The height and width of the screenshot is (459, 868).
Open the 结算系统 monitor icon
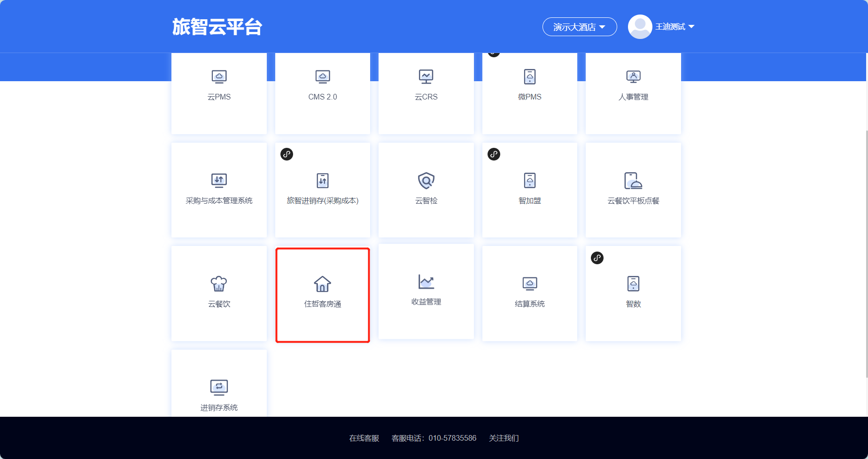tap(530, 283)
